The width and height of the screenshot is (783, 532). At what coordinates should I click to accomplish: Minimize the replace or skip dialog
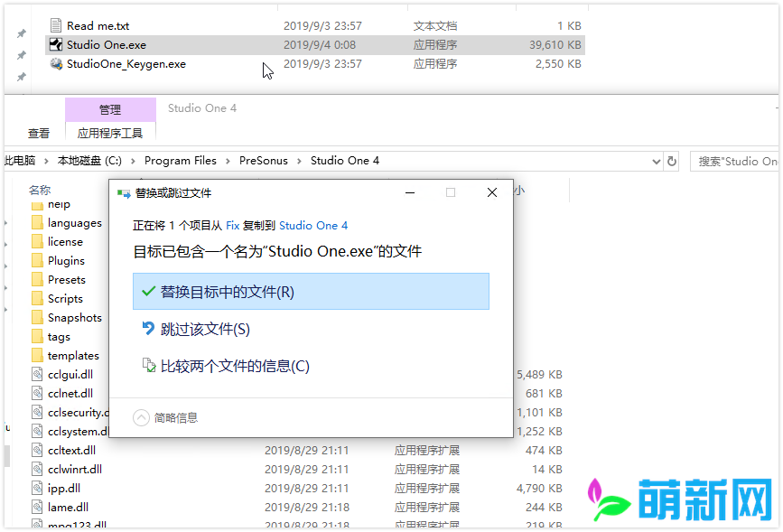point(410,192)
